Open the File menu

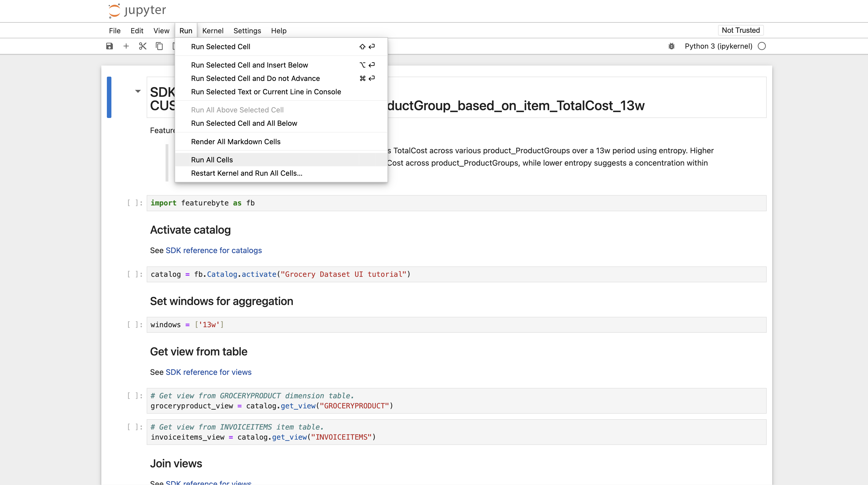coord(115,31)
